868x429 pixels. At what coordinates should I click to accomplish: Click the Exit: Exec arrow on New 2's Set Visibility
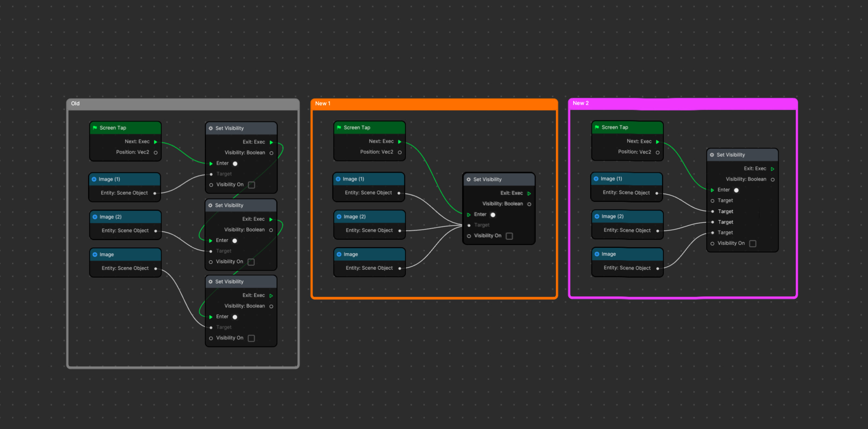[772, 169]
